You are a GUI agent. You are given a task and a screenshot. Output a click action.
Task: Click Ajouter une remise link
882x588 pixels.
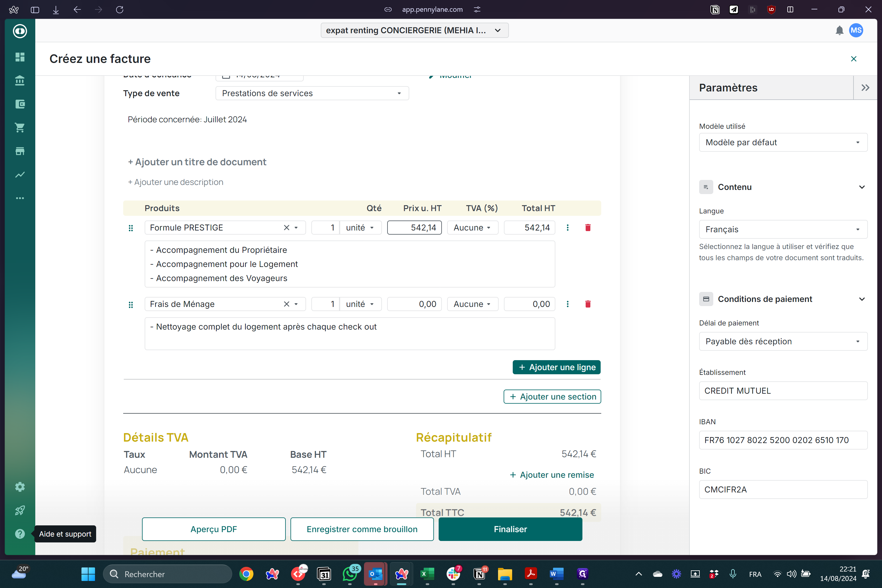coord(552,475)
